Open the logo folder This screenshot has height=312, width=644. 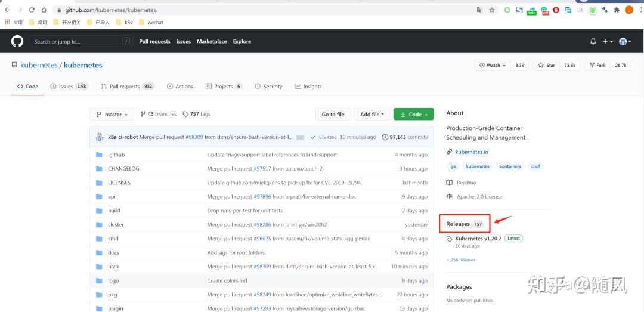point(113,280)
